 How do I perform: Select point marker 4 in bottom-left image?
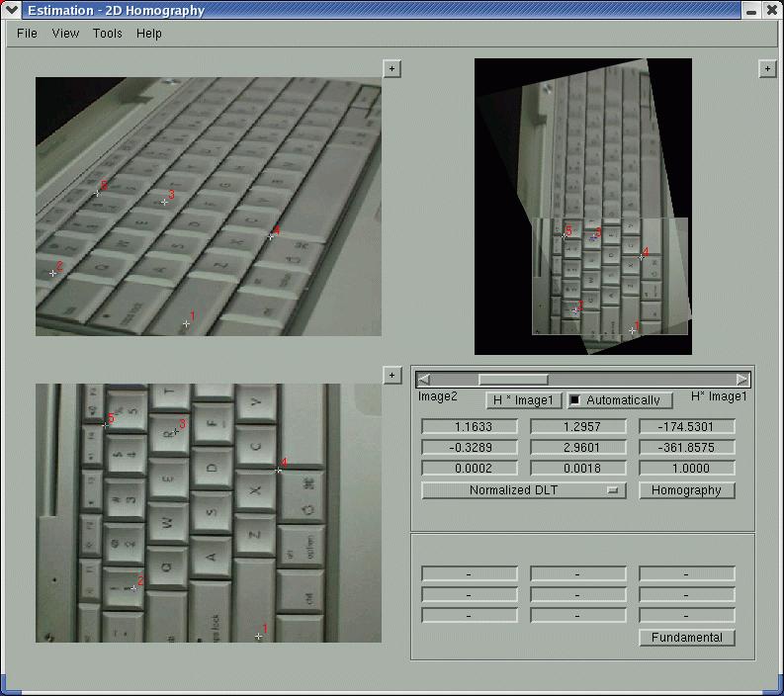point(278,470)
